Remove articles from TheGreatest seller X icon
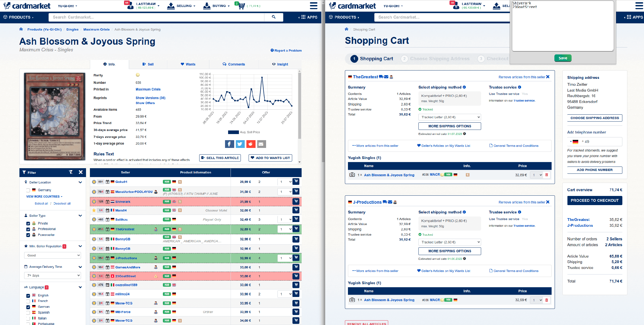 (x=548, y=77)
